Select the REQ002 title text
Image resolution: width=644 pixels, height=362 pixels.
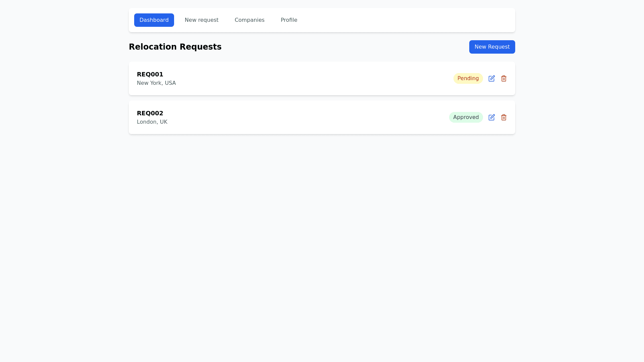(x=150, y=113)
